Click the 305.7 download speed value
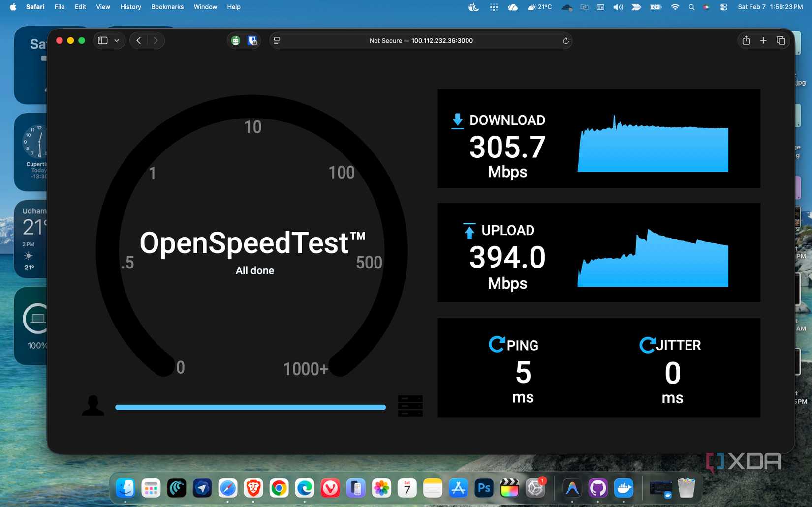Image resolution: width=812 pixels, height=507 pixels. pyautogui.click(x=507, y=147)
